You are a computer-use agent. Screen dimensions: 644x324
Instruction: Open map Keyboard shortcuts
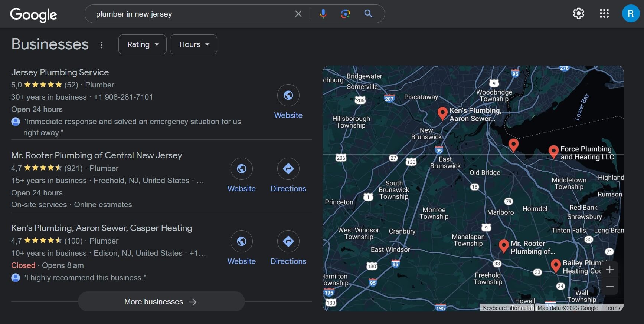point(507,308)
